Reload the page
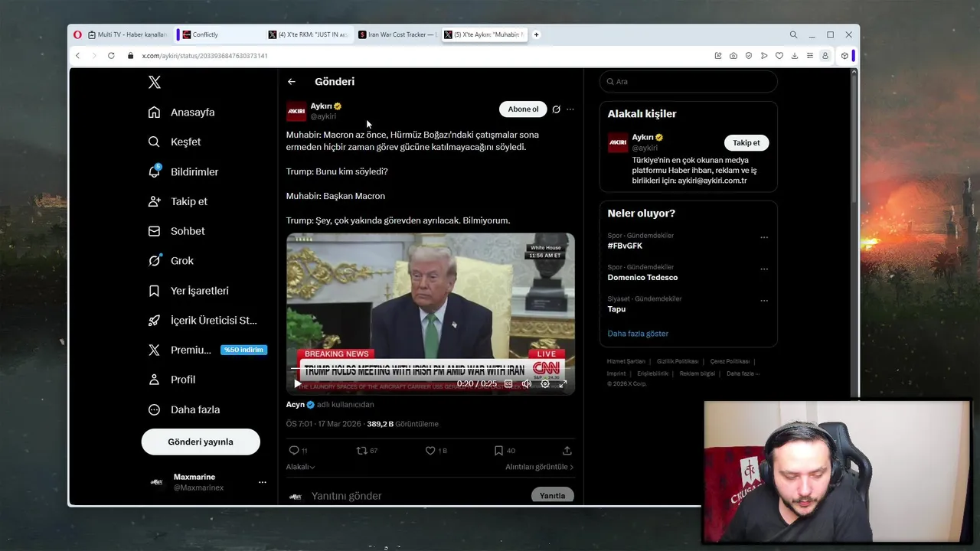980x551 pixels. [x=111, y=56]
